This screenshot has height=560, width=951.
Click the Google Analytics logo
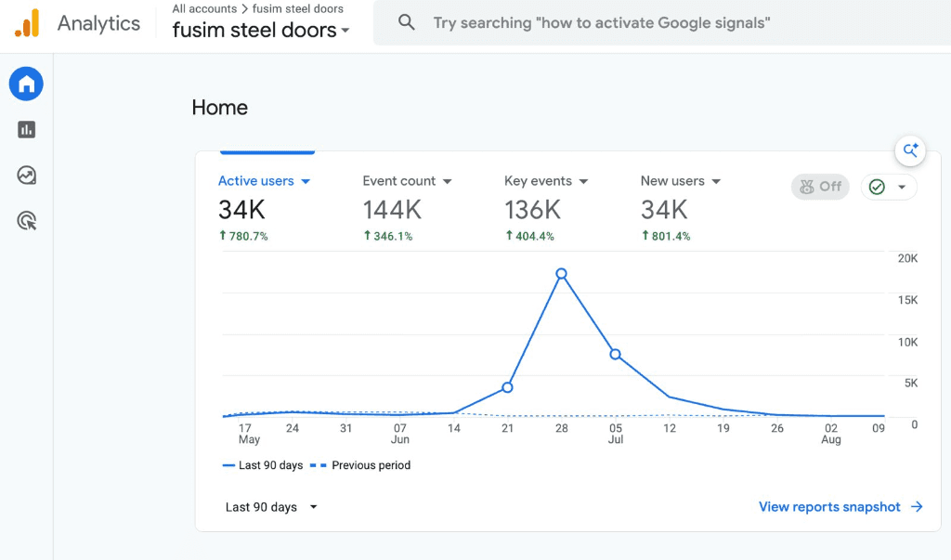pyautogui.click(x=27, y=23)
